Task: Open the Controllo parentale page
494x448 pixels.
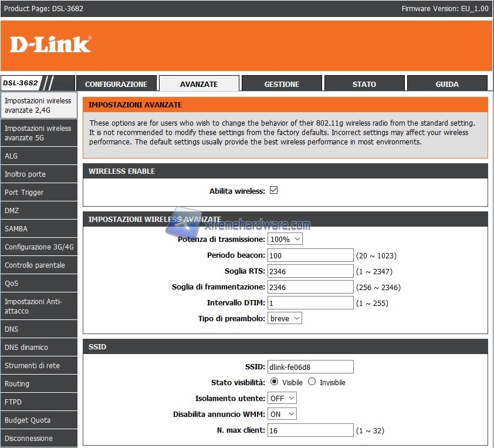Action: pos(38,265)
